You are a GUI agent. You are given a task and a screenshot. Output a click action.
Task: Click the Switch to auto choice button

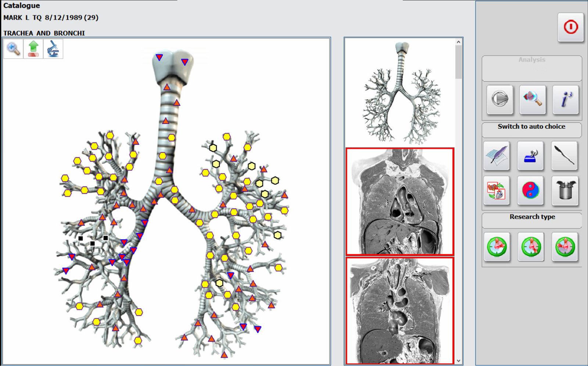click(532, 130)
